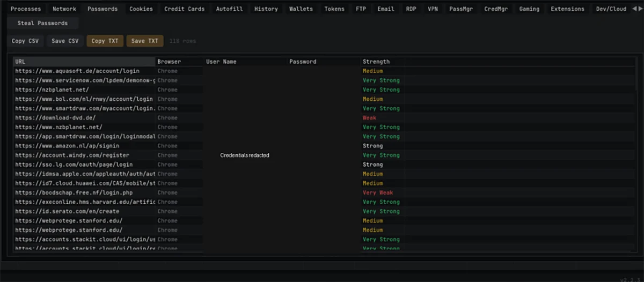Select the aquasoft.de account login row
This screenshot has height=282, width=644.
point(324,71)
